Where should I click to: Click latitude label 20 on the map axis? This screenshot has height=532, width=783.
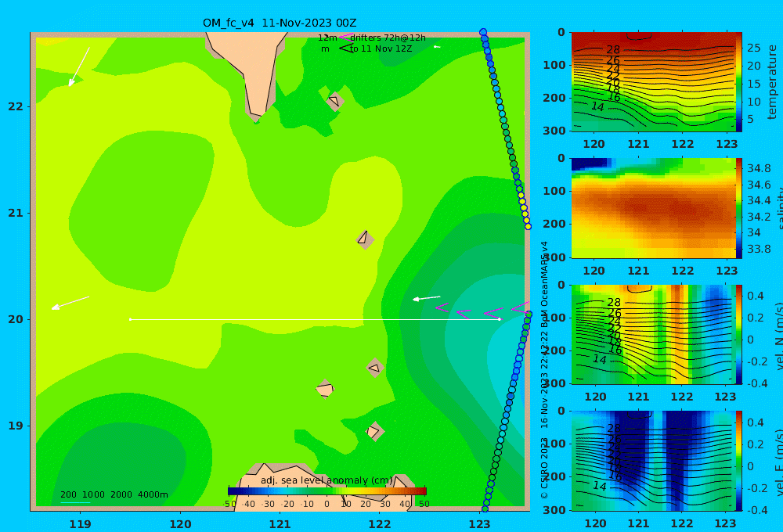16,319
